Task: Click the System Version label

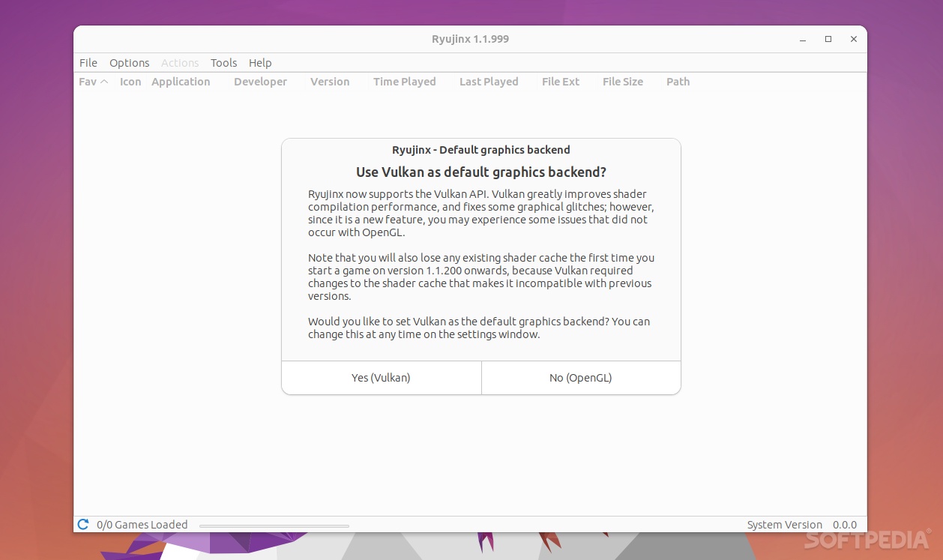Action: click(784, 524)
